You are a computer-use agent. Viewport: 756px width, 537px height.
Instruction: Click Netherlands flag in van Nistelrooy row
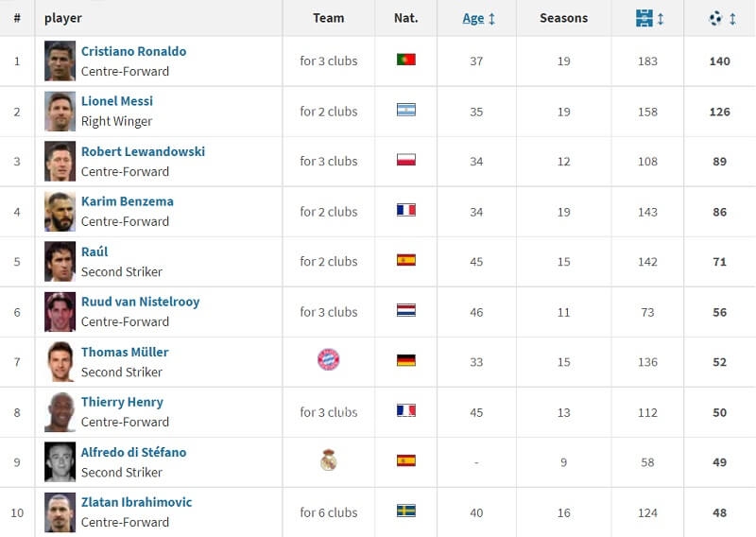coord(406,310)
